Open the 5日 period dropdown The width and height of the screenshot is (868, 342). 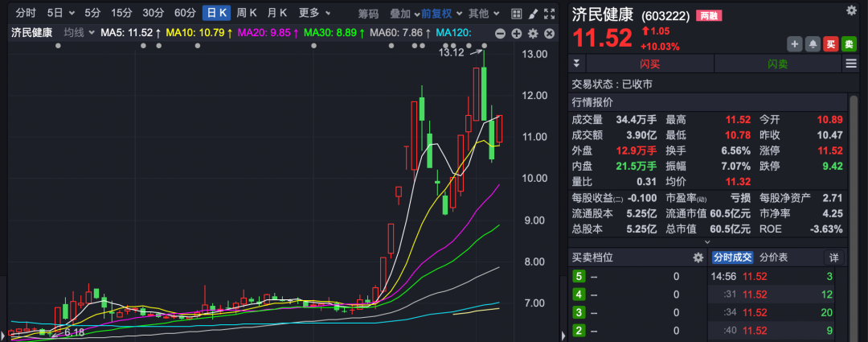(61, 13)
